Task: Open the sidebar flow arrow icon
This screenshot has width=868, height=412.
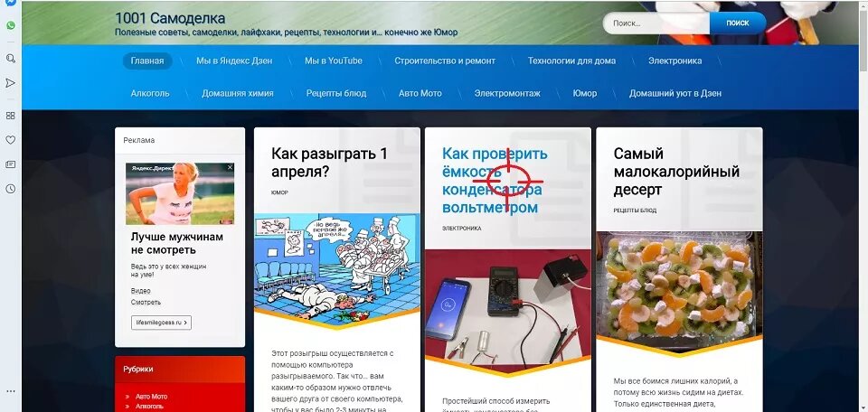Action: click(x=11, y=83)
